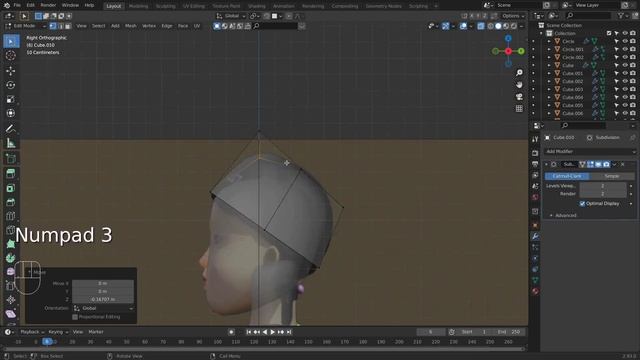Viewport: 640px width, 360px height.
Task: Open the Modifier properties wrench tab
Action: coord(535,236)
